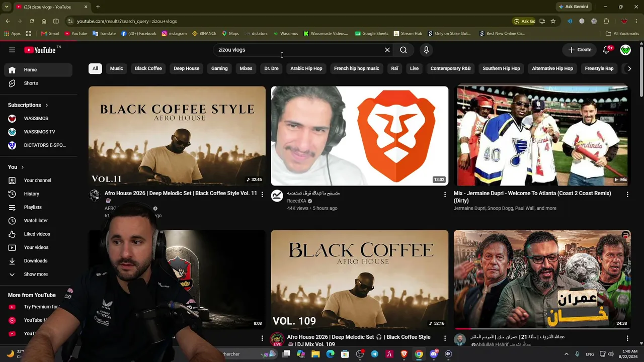Open options for the Jermaine Dupri mix

coord(627,194)
